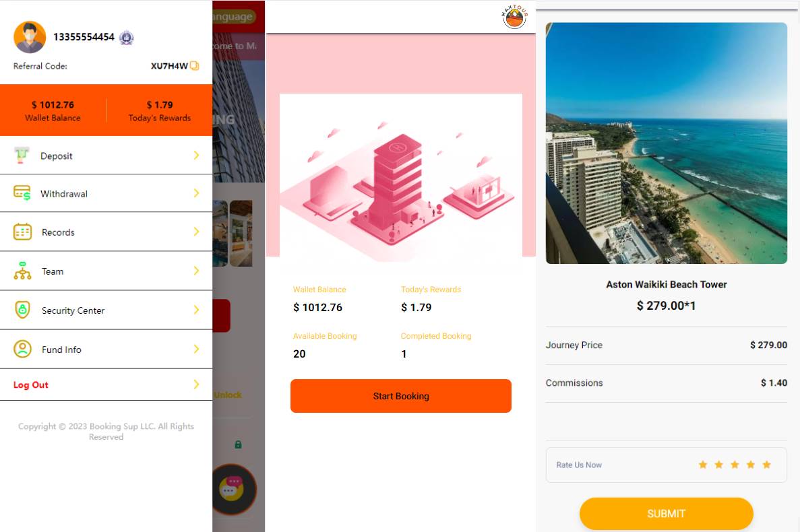This screenshot has height=532, width=800.
Task: Open the Security Center menu item
Action: (73, 310)
